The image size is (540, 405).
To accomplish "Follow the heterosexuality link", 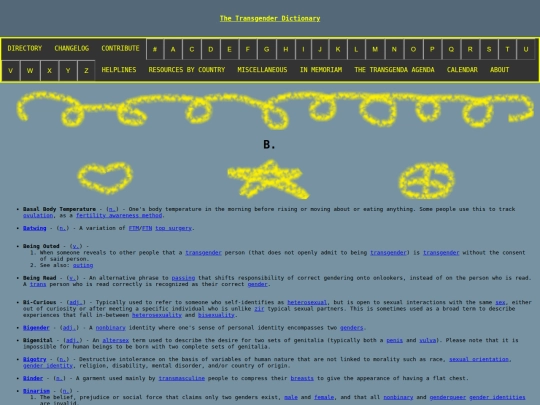I will point(157,315).
